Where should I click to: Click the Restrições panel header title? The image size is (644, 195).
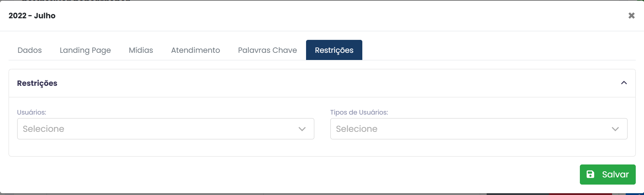37,83
